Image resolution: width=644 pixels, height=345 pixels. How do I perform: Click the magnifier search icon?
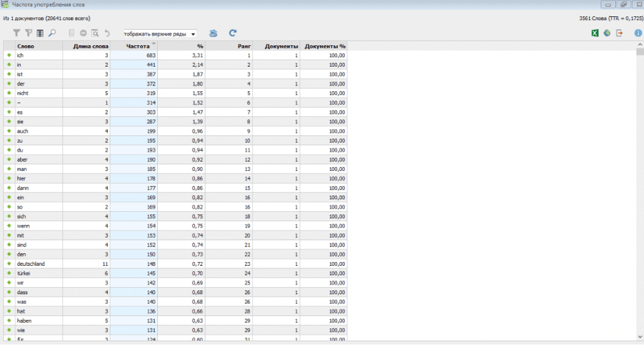52,33
